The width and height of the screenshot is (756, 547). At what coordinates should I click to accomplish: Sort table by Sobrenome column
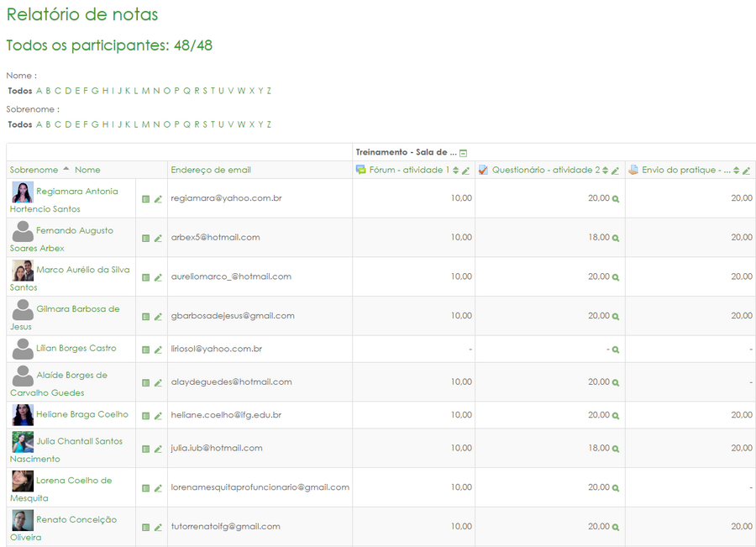click(x=34, y=170)
